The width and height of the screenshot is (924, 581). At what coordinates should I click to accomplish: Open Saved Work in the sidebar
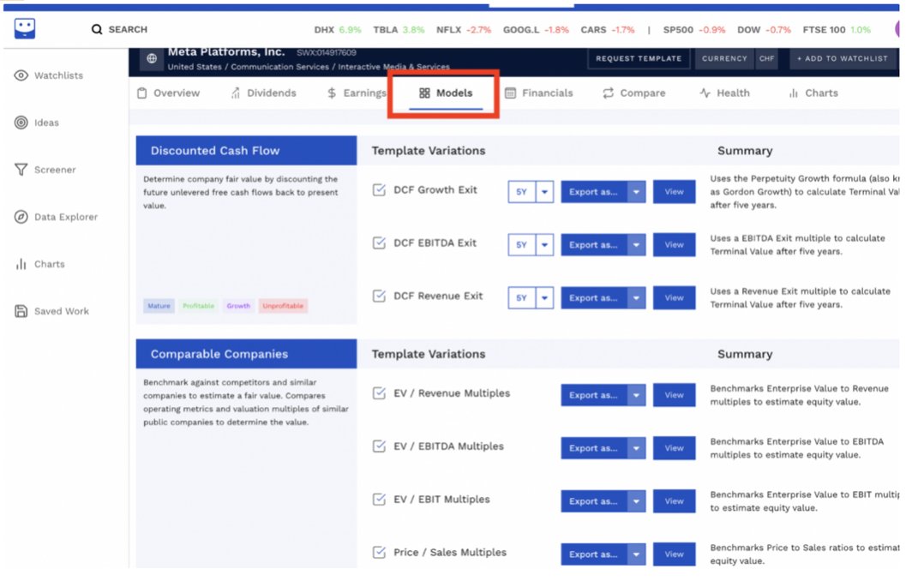(51, 311)
